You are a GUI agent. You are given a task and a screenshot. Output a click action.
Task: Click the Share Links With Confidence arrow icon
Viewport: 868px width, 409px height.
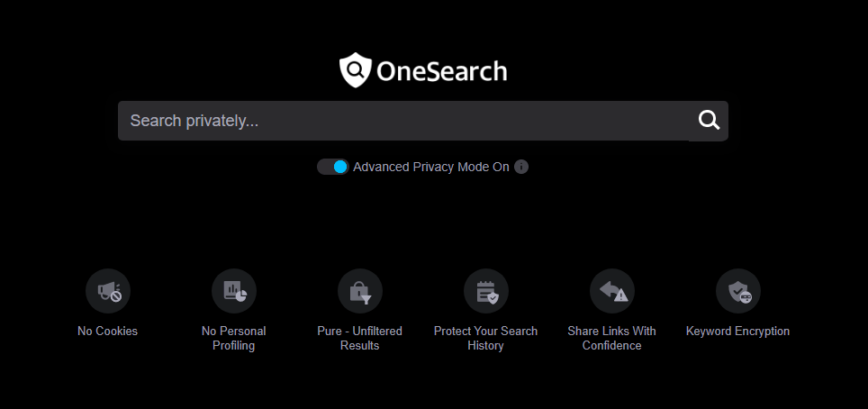(x=612, y=291)
